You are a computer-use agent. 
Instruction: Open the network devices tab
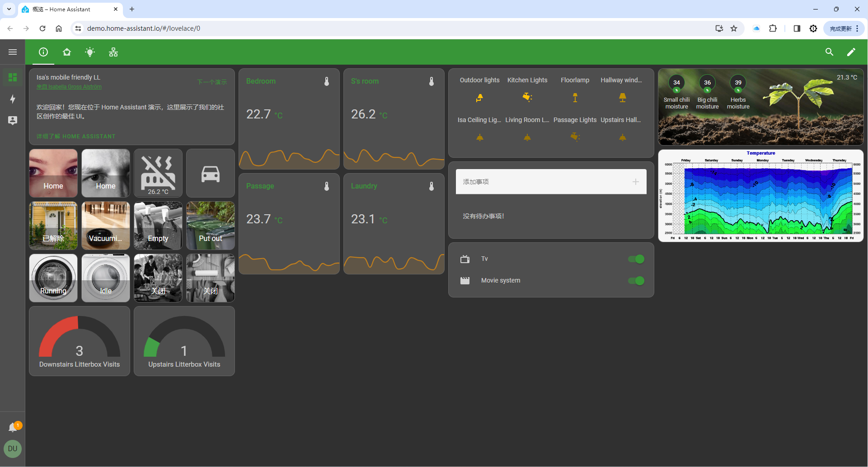click(113, 52)
